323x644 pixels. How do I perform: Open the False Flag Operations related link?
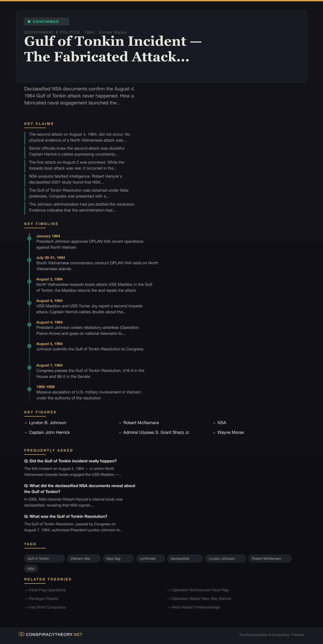(47, 590)
